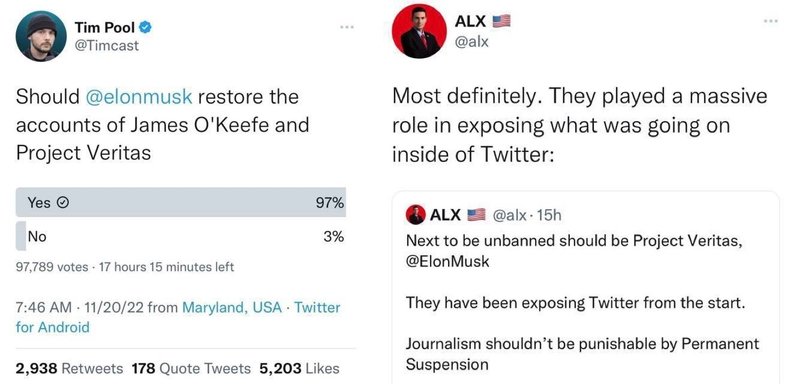Click the checkmark icon beside Yes
The height and width of the screenshot is (384, 800).
pos(62,203)
